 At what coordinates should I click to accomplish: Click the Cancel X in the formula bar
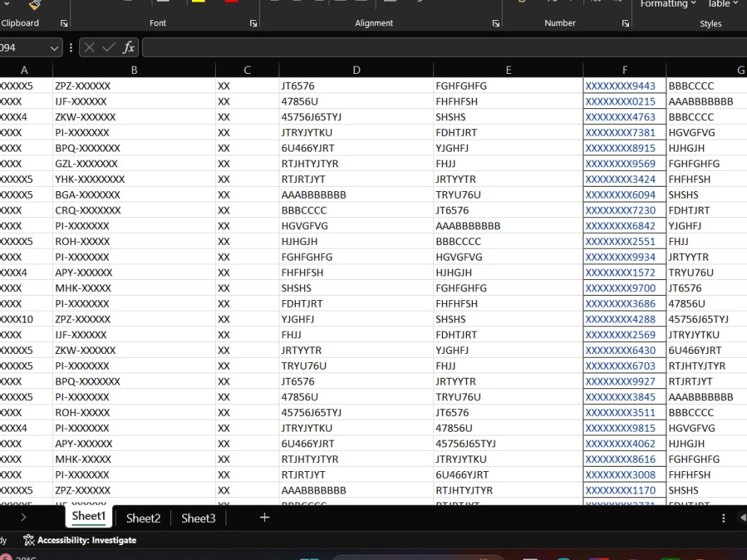click(89, 47)
